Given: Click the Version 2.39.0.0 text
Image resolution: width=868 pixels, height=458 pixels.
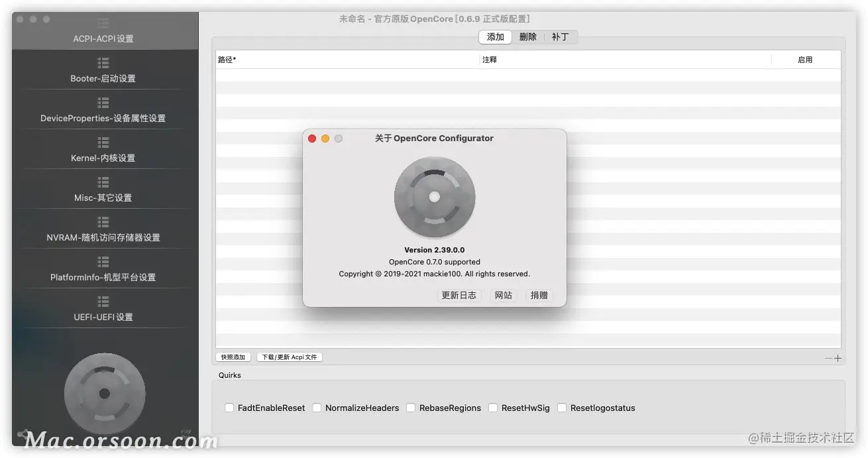Looking at the screenshot, I should point(435,250).
